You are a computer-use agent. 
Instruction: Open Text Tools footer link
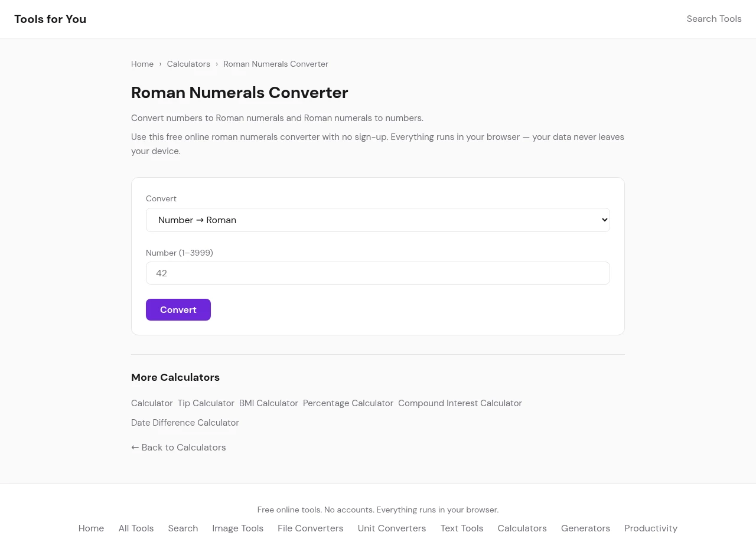click(x=461, y=528)
